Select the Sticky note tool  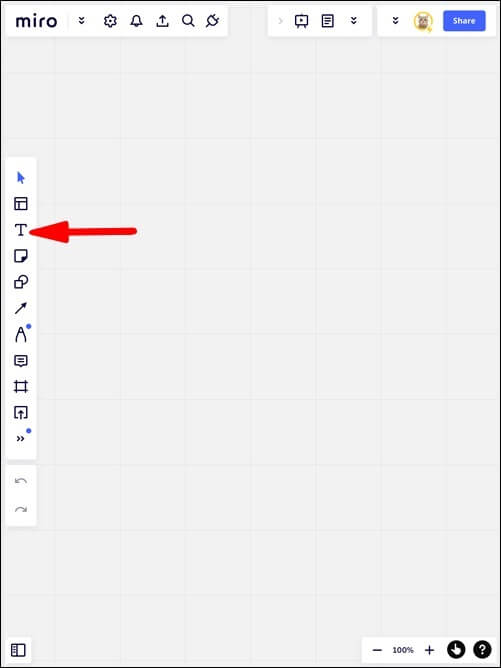click(20, 256)
